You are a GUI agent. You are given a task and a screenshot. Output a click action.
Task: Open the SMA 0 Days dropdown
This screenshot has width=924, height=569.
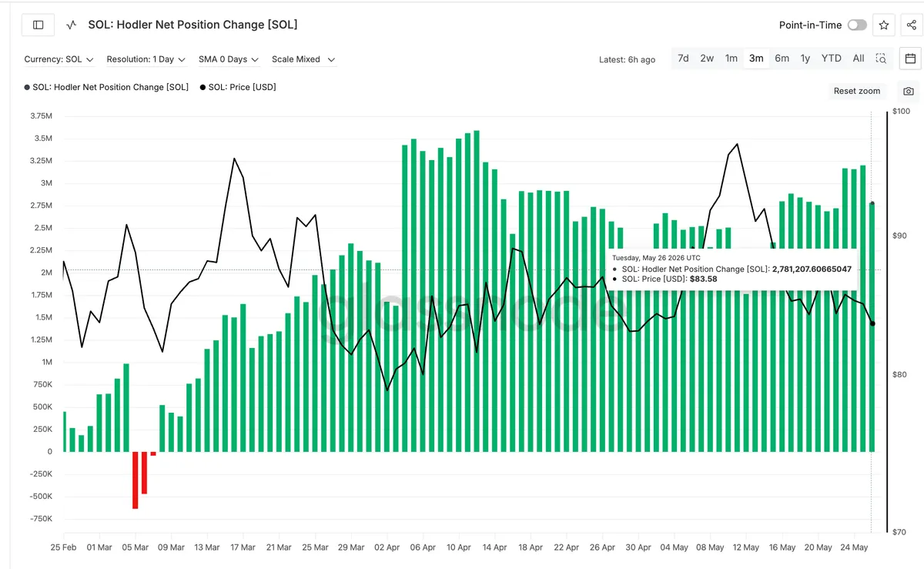click(229, 59)
